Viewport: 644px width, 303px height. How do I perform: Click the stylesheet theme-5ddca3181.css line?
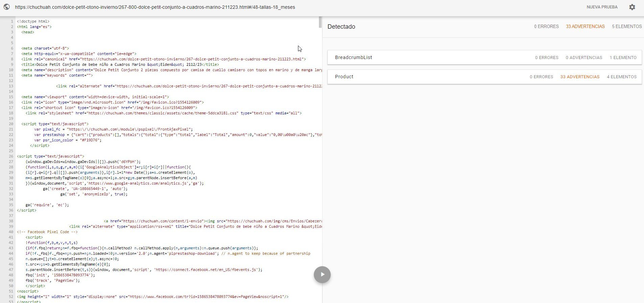(x=164, y=113)
